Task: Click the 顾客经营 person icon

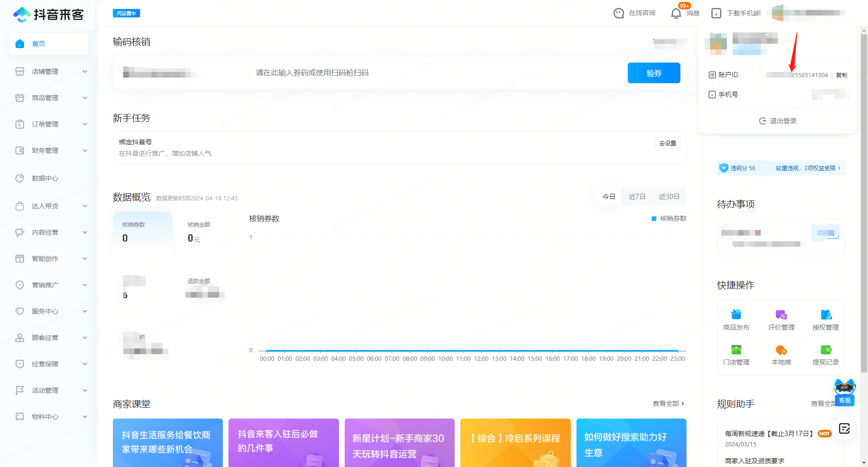Action: tap(20, 338)
